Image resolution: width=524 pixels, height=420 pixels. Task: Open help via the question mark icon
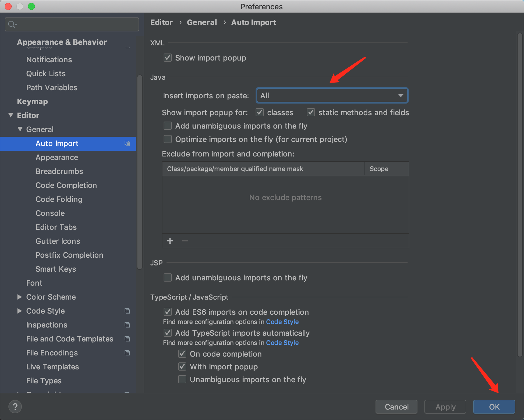point(15,407)
